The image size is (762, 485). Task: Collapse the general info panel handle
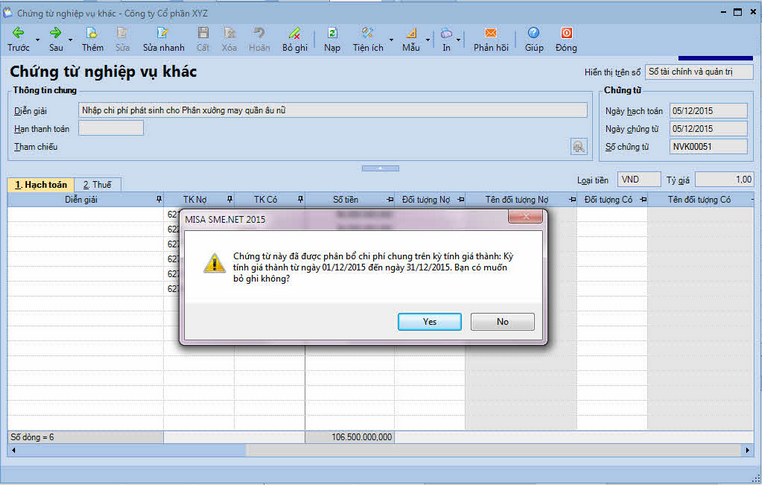pyautogui.click(x=381, y=168)
